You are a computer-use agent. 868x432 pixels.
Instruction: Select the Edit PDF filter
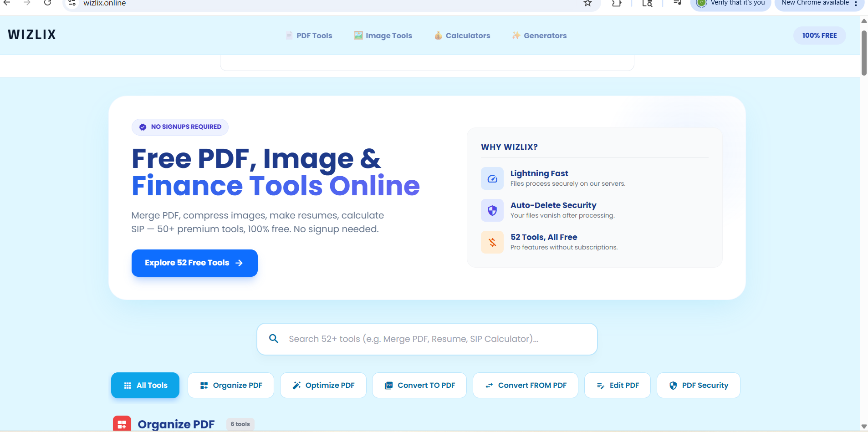(x=618, y=386)
